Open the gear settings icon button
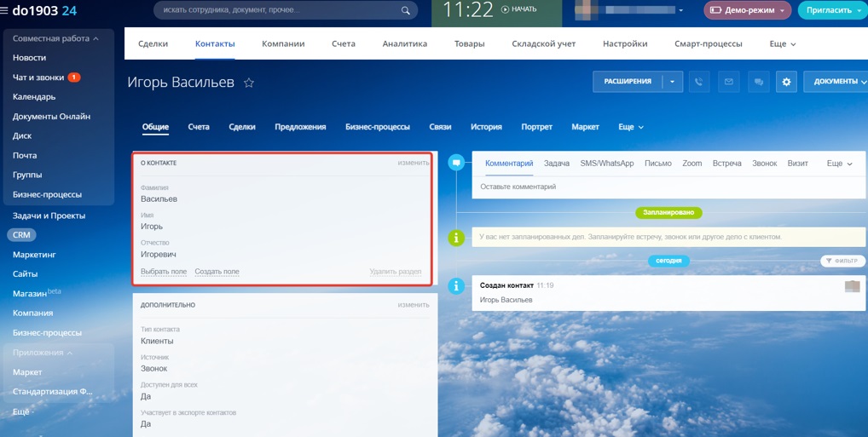The height and width of the screenshot is (437, 868). (x=786, y=82)
